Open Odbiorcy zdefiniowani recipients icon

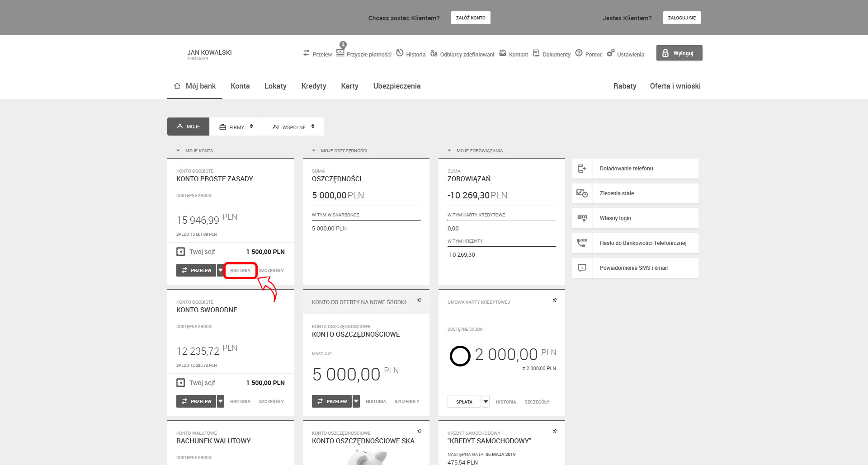434,53
